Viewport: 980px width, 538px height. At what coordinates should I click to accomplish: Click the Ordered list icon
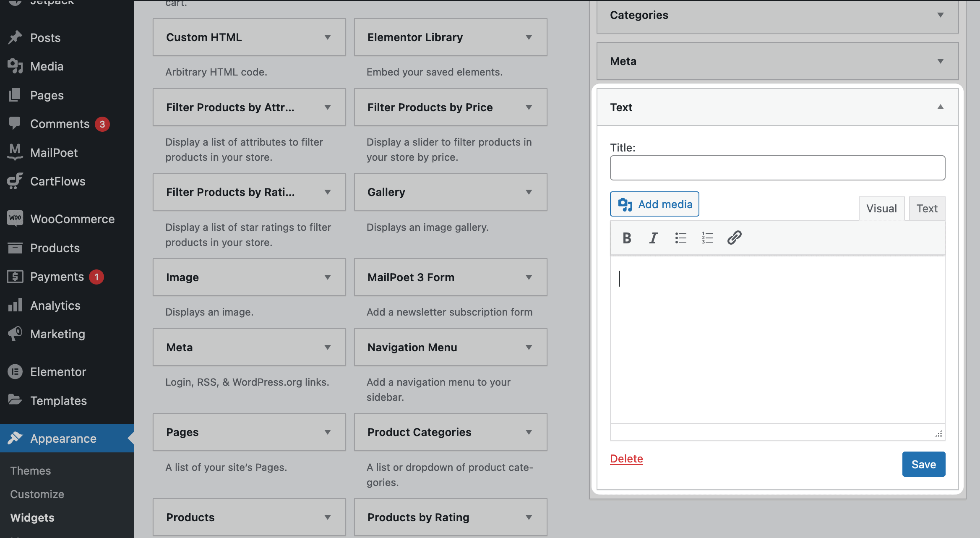[x=707, y=237]
